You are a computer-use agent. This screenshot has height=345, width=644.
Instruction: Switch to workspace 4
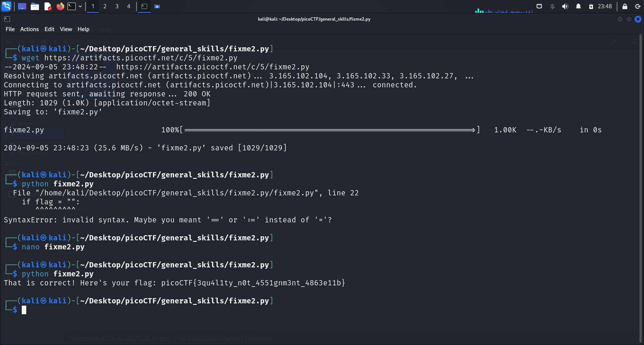point(129,6)
